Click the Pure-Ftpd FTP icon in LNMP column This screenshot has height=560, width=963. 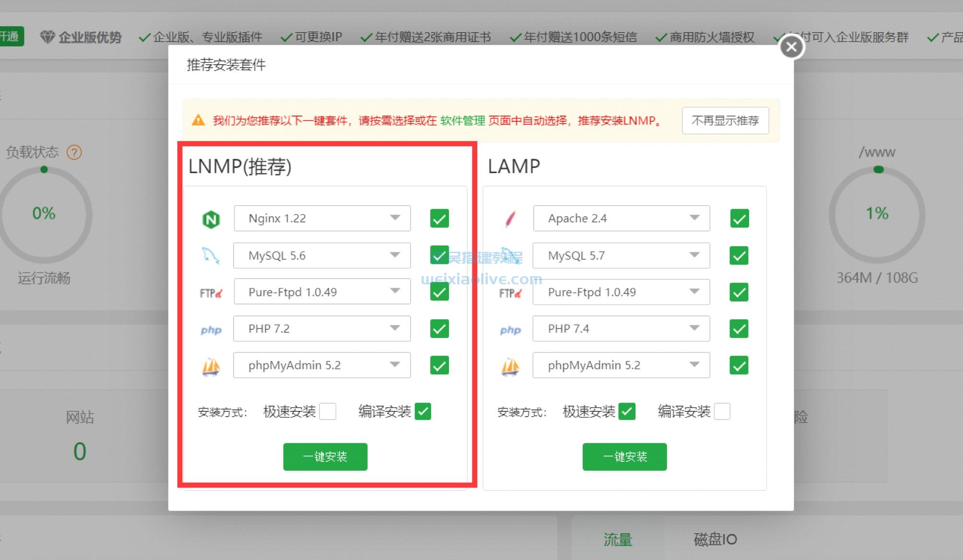pos(211,292)
